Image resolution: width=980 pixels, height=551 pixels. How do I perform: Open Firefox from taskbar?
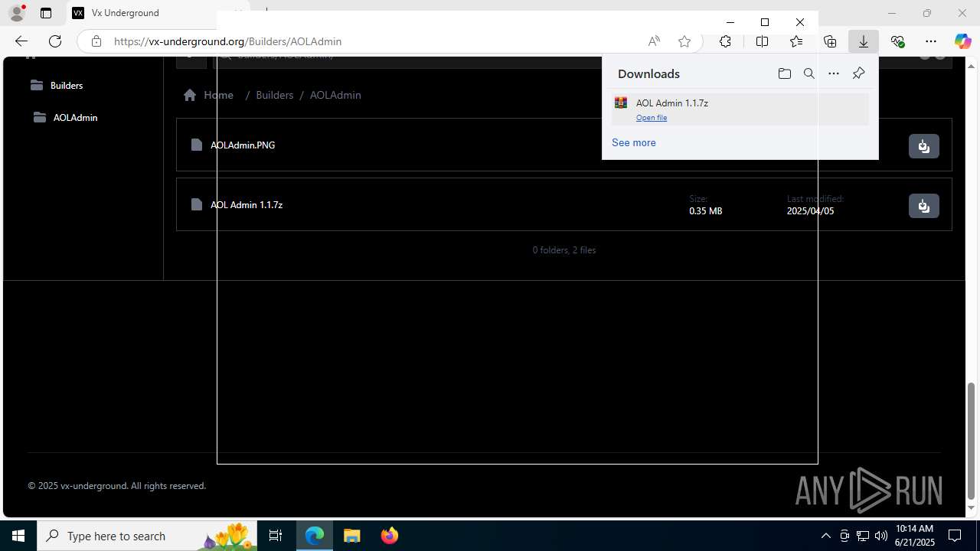(x=389, y=536)
